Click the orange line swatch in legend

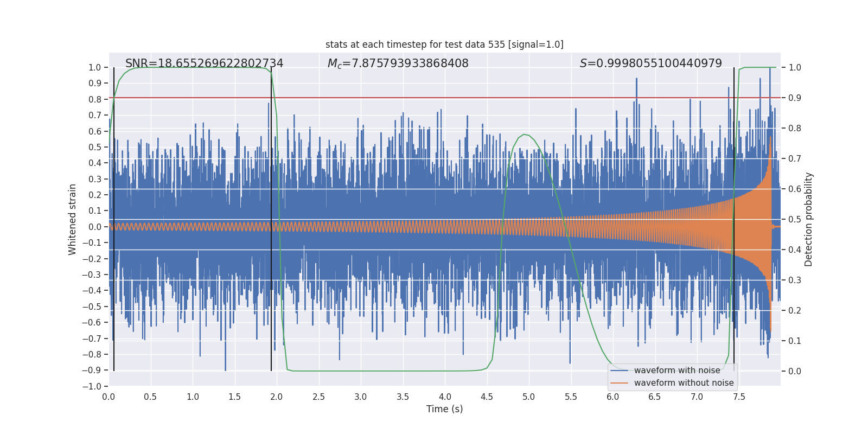(x=619, y=383)
